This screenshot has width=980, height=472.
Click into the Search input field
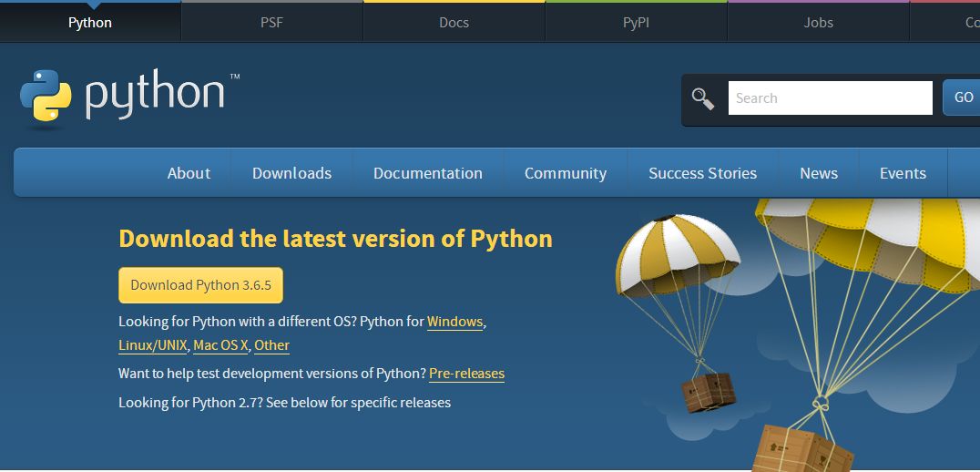pos(830,98)
